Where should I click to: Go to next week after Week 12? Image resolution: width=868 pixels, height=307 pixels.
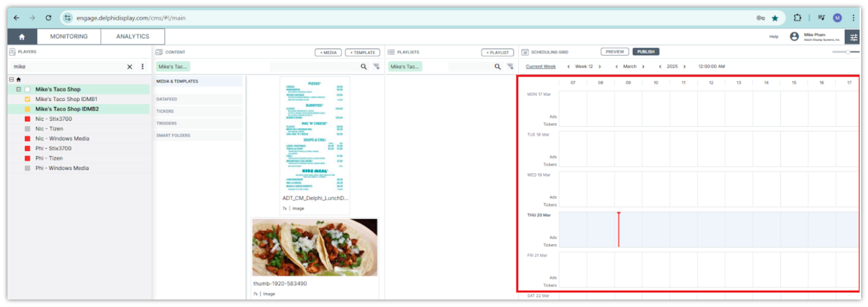click(600, 67)
